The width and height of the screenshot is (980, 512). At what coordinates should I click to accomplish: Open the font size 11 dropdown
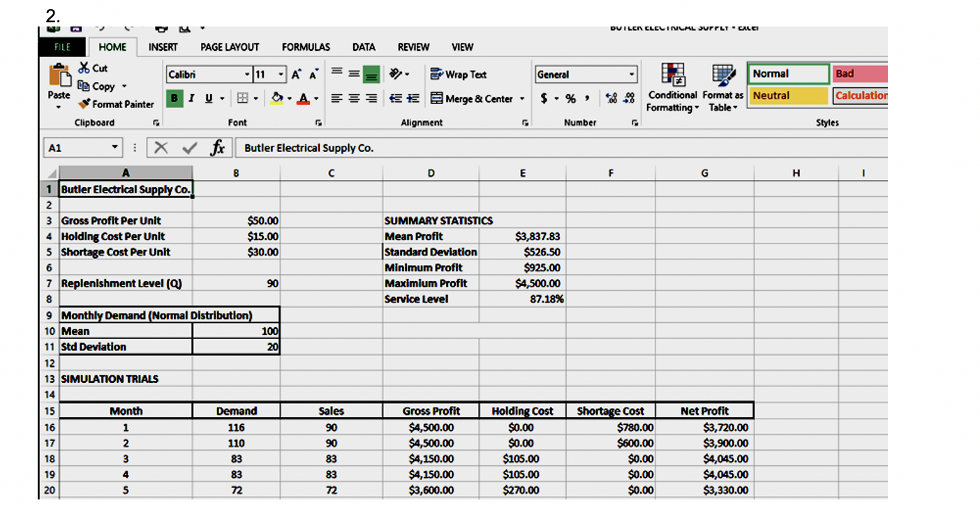click(281, 75)
